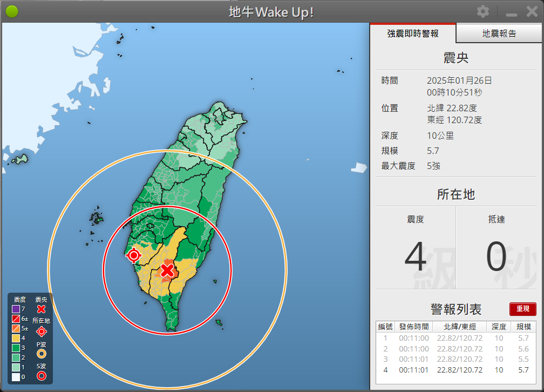
Task: Click the 地牛Wake Up! window title
Action: point(271,12)
